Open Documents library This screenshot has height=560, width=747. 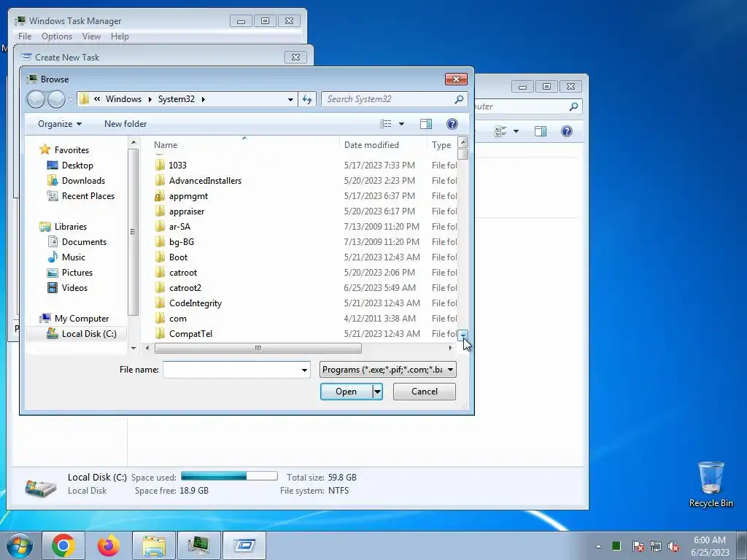click(84, 242)
